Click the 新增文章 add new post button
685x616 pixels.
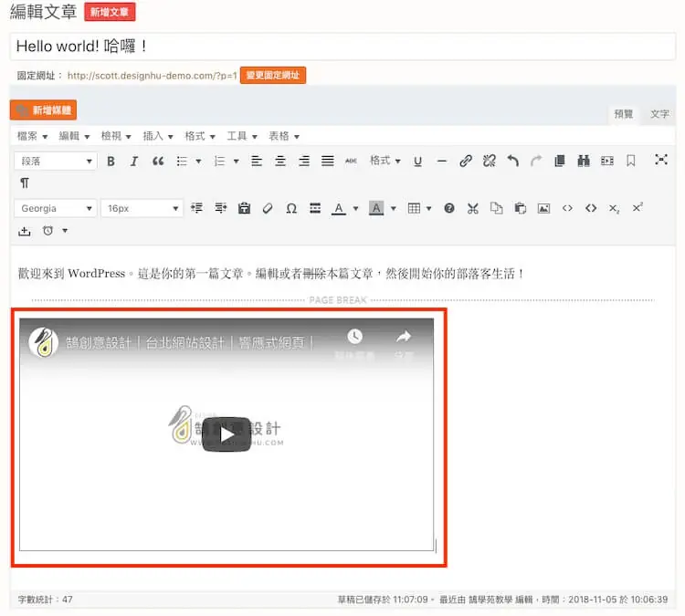click(110, 12)
